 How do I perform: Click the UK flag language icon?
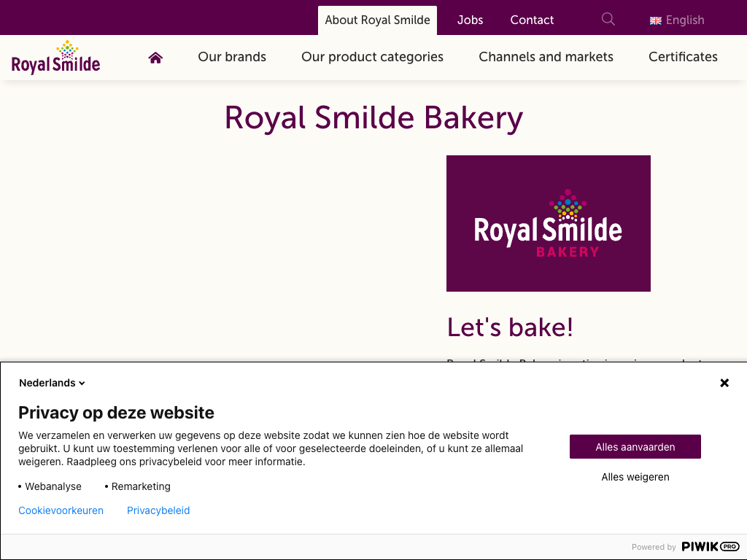click(656, 20)
